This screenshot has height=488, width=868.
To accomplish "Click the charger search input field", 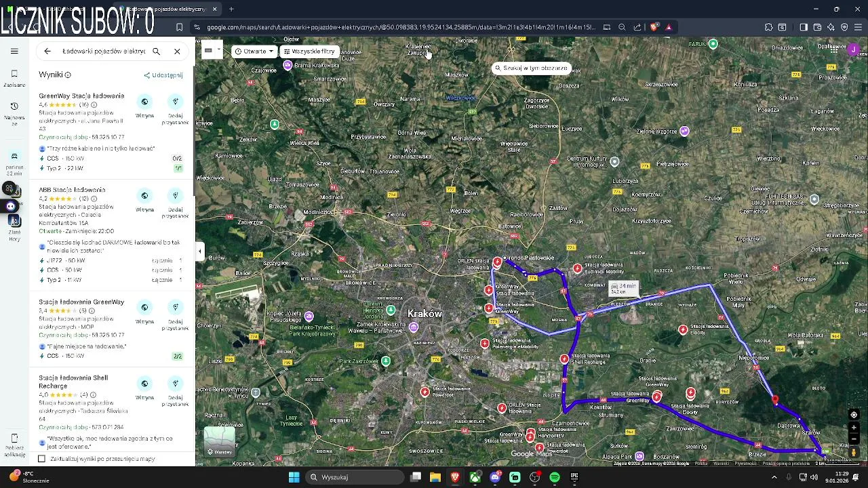I will (x=104, y=51).
